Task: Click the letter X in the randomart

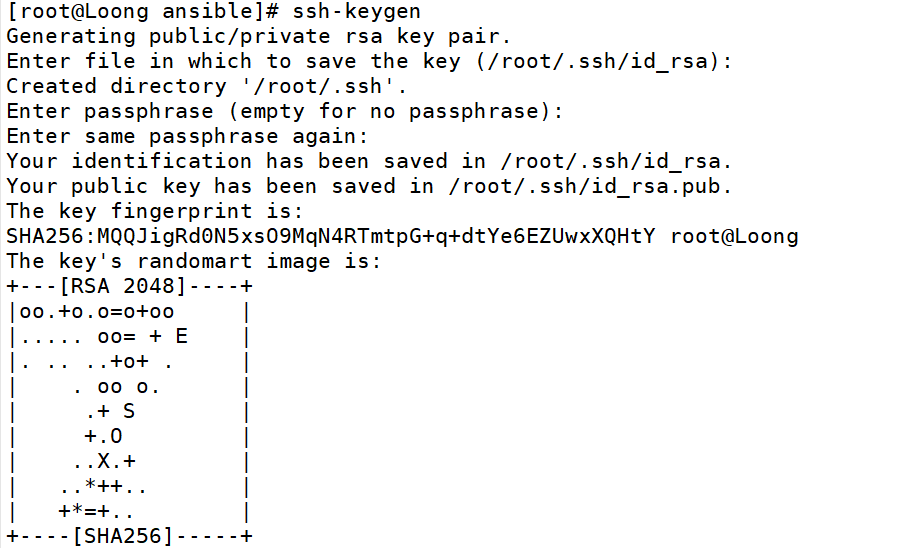Action: (103, 461)
